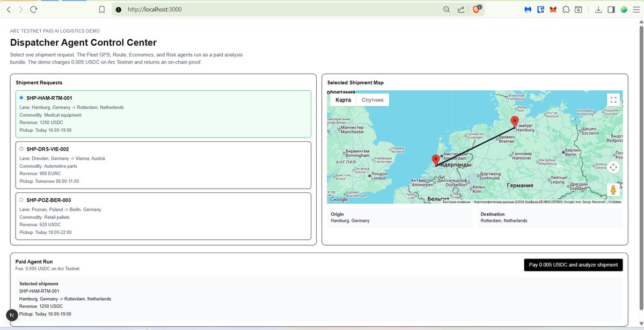Image resolution: width=644 pixels, height=330 pixels.
Task: Click the Paid Agent Run heading
Action: tap(34, 262)
